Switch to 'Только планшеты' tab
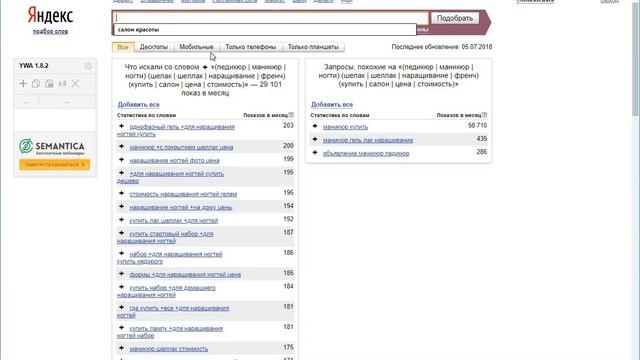 313,47
